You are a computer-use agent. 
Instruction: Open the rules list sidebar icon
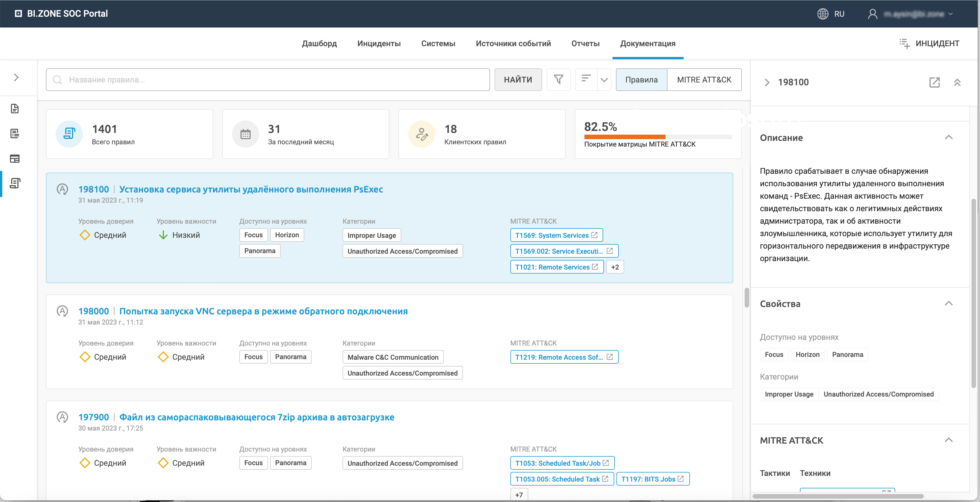click(x=15, y=184)
